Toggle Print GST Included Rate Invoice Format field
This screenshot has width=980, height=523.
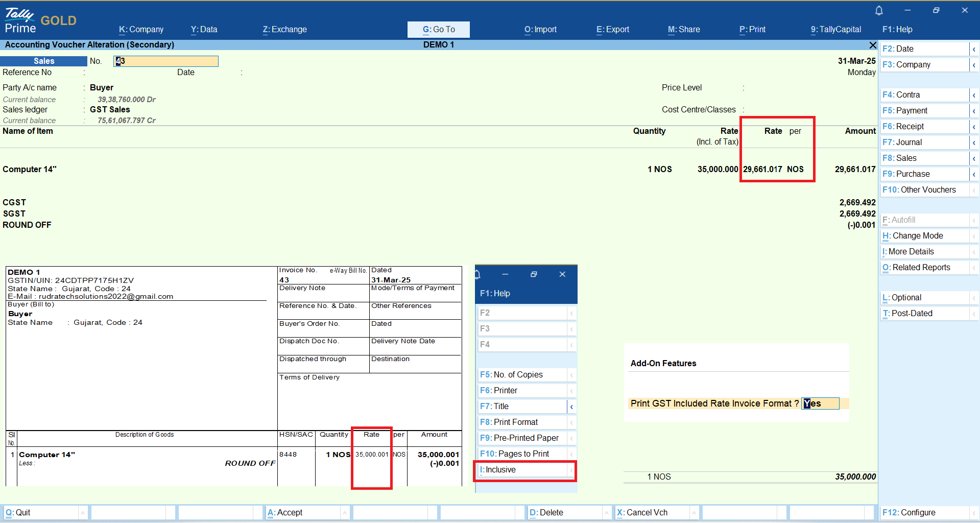[820, 403]
